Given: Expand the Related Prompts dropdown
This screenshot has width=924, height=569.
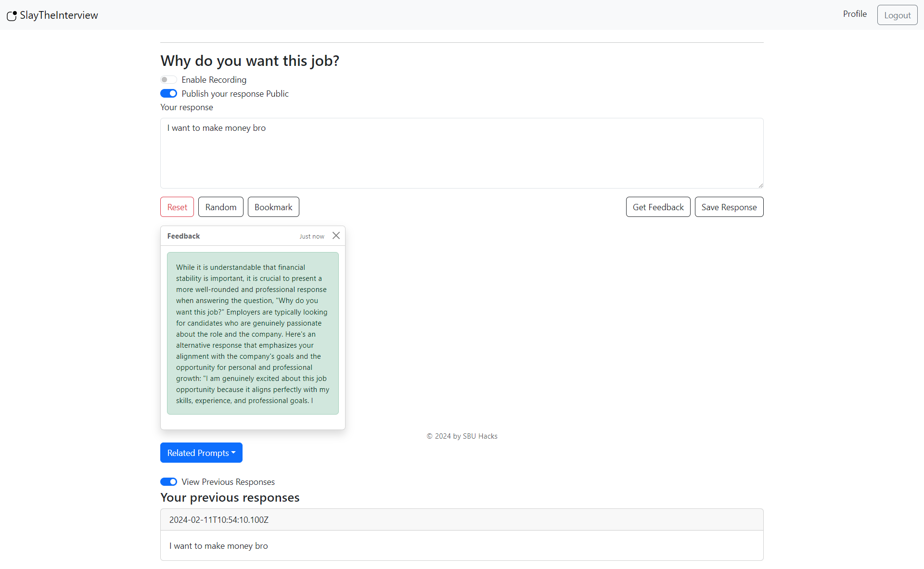Looking at the screenshot, I should click(x=201, y=453).
